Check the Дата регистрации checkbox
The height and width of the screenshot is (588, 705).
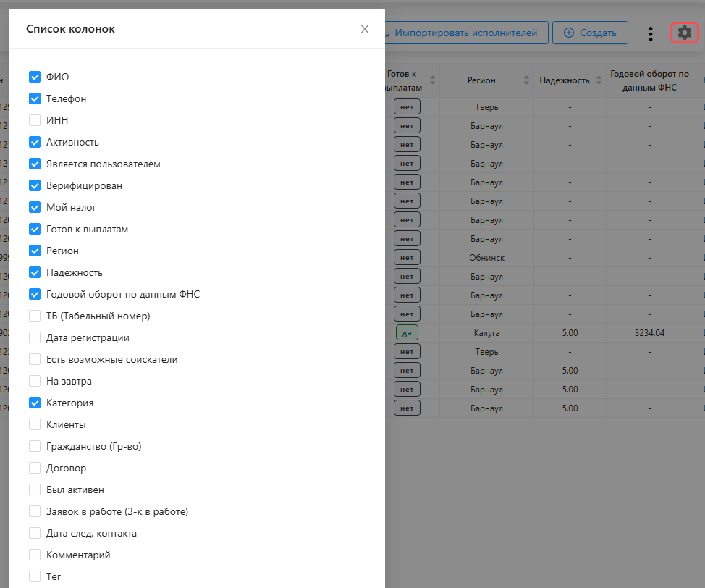(x=35, y=338)
